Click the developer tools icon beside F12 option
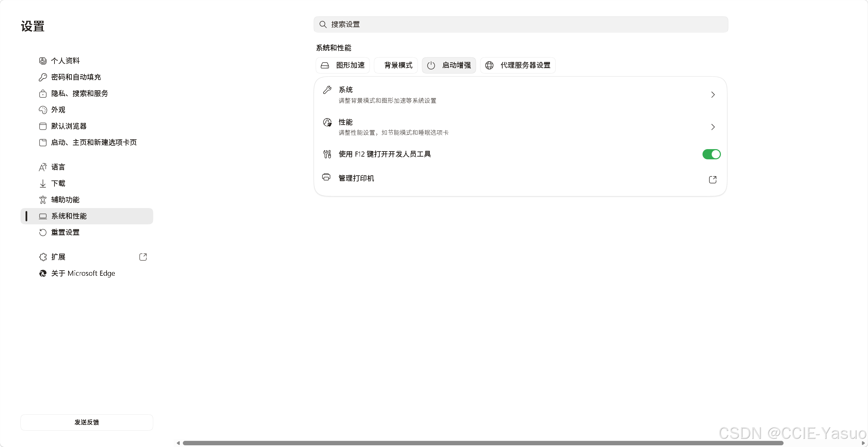The image size is (868, 447). [x=327, y=154]
